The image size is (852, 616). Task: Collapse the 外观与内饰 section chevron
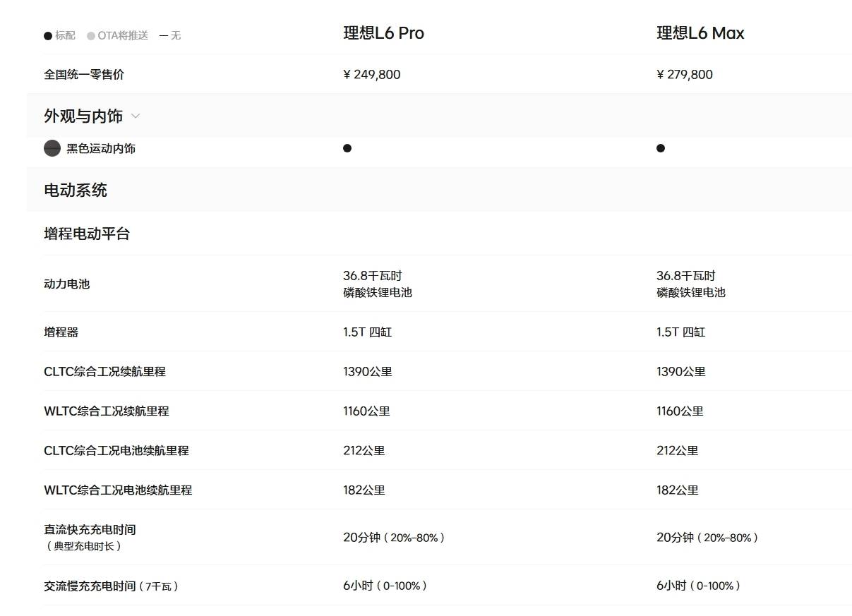tap(136, 116)
